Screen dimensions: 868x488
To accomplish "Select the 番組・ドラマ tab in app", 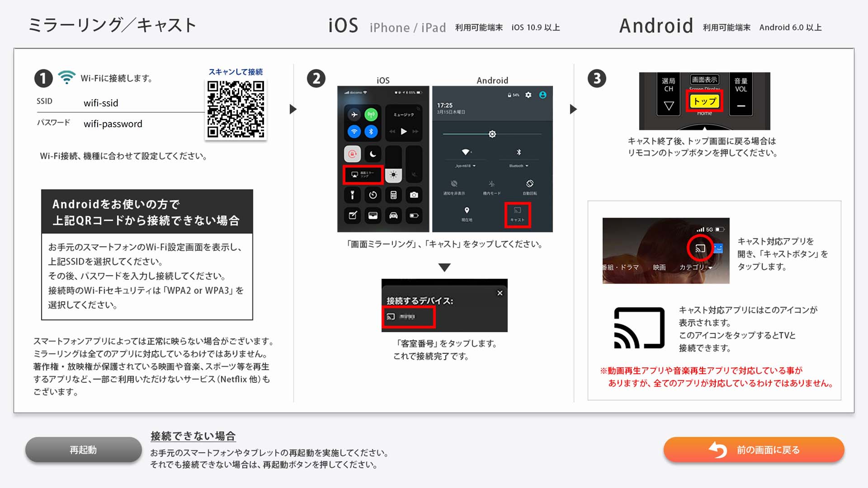I will tap(620, 267).
